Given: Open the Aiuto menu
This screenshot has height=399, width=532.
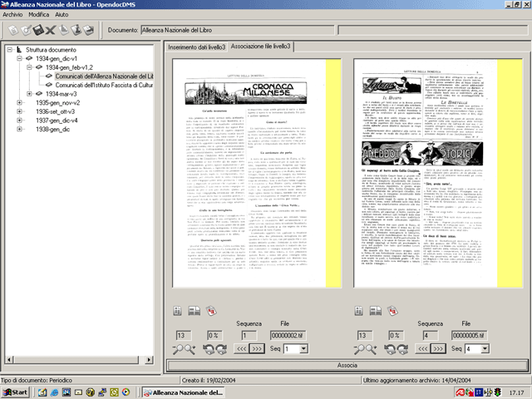Looking at the screenshot, I should coord(62,15).
